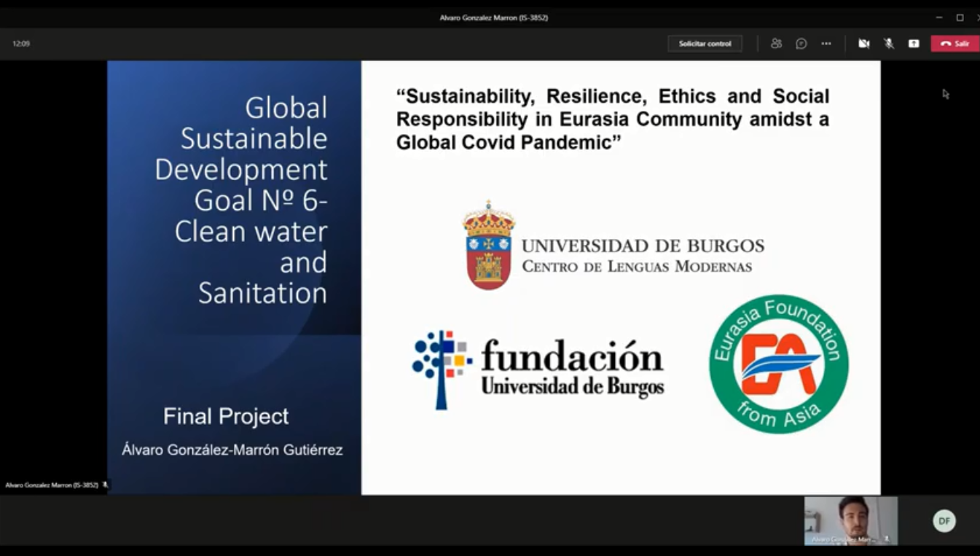Open the more actions ellipsis menu
The width and height of the screenshot is (980, 556).
826,44
